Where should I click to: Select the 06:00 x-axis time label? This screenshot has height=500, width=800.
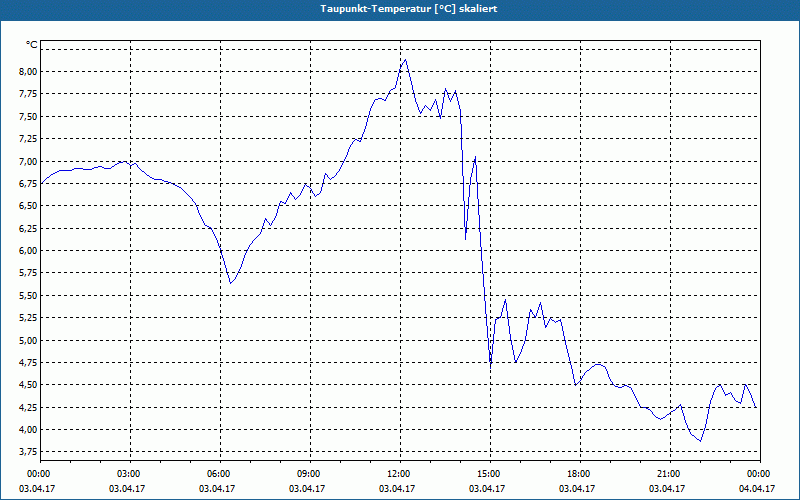click(220, 474)
